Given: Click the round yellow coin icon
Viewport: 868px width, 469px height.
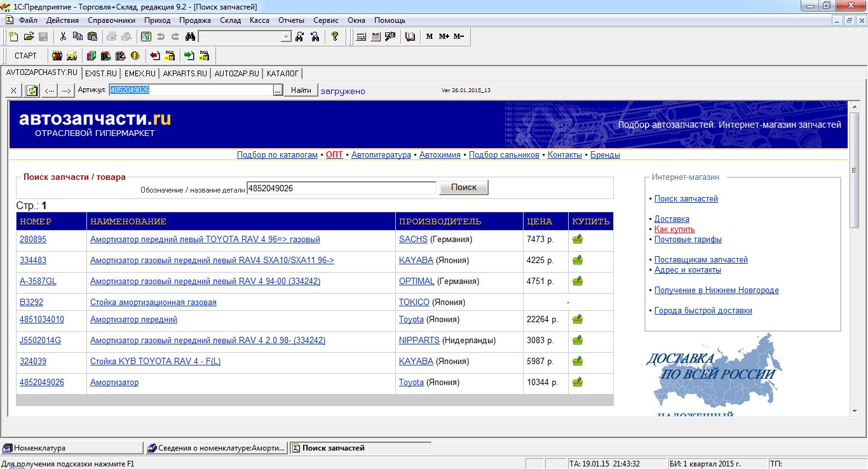Looking at the screenshot, I should tap(135, 55).
